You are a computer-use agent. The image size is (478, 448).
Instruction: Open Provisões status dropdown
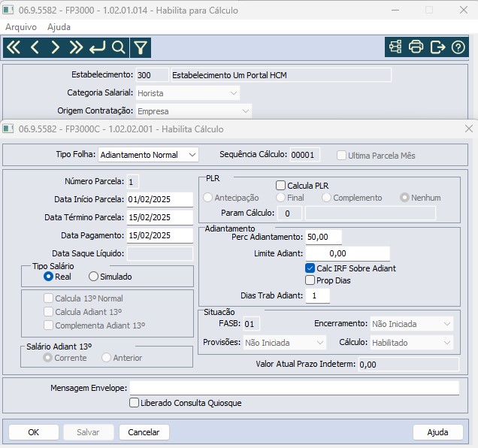[284, 343]
